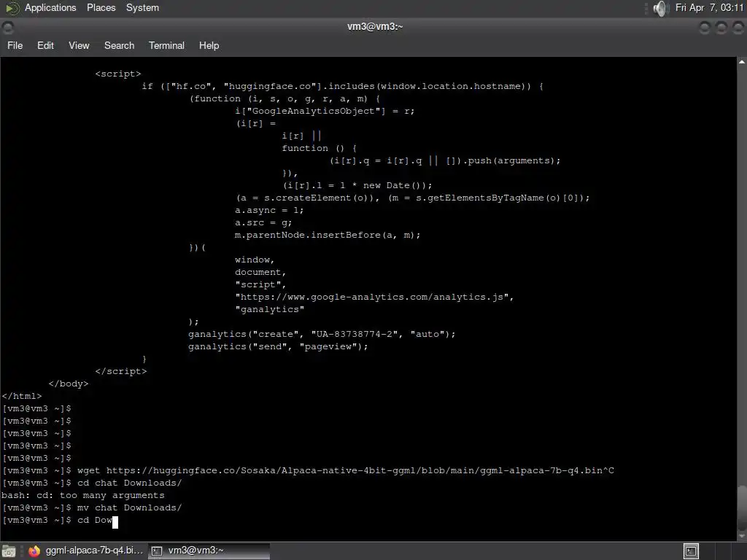The width and height of the screenshot is (747, 560).
Task: Open the Terminal menu in the menubar
Action: click(166, 45)
